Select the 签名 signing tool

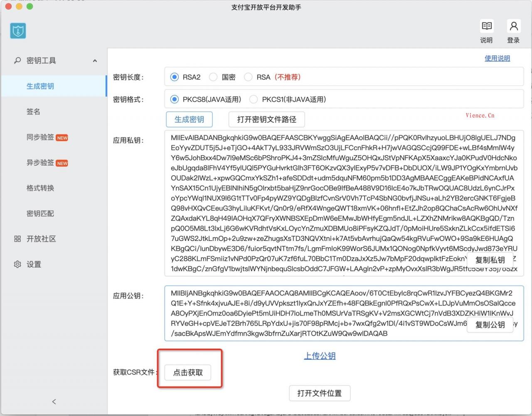33,111
